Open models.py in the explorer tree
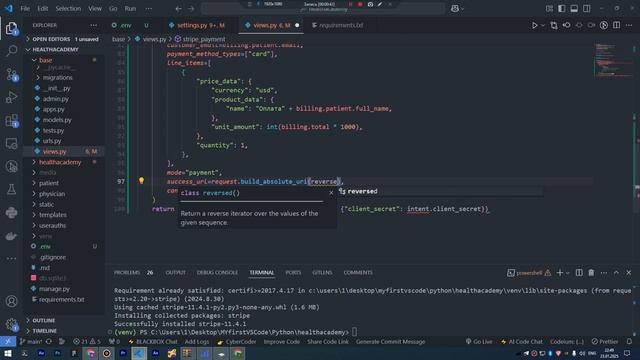Image resolution: width=640 pixels, height=360 pixels. click(x=57, y=120)
